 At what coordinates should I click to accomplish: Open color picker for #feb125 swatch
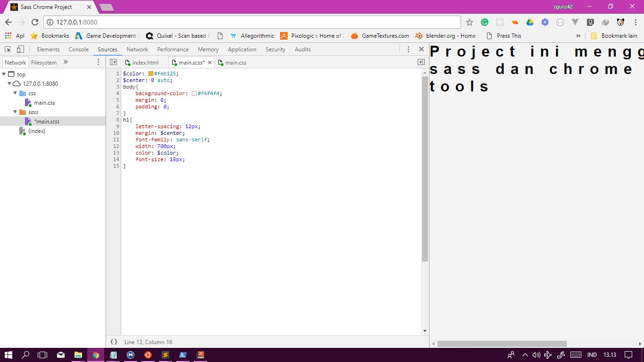point(151,74)
